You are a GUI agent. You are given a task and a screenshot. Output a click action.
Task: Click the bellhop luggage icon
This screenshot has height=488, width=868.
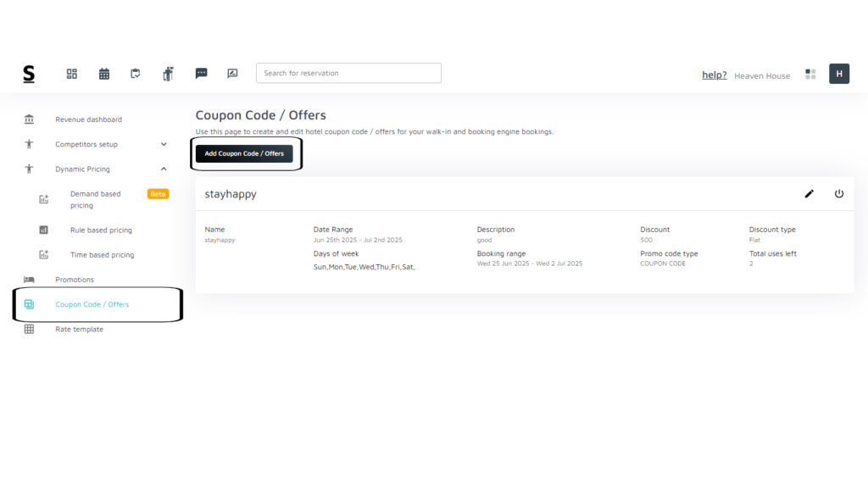[x=168, y=74]
